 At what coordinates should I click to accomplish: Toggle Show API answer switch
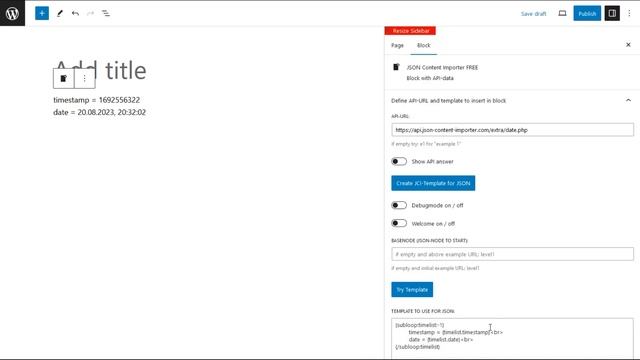[399, 161]
